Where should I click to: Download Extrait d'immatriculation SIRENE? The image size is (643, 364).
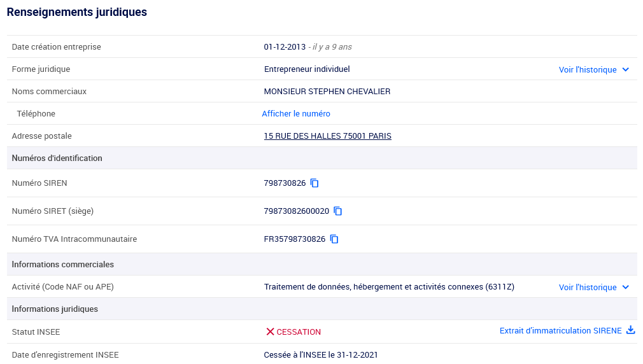[x=560, y=331]
